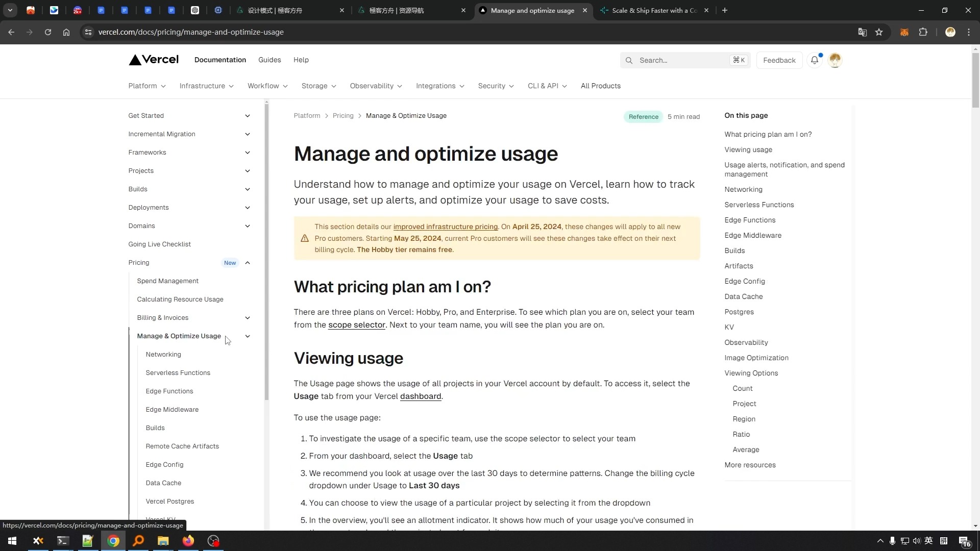The width and height of the screenshot is (980, 551).
Task: Go to browser home page
Action: pos(66,32)
